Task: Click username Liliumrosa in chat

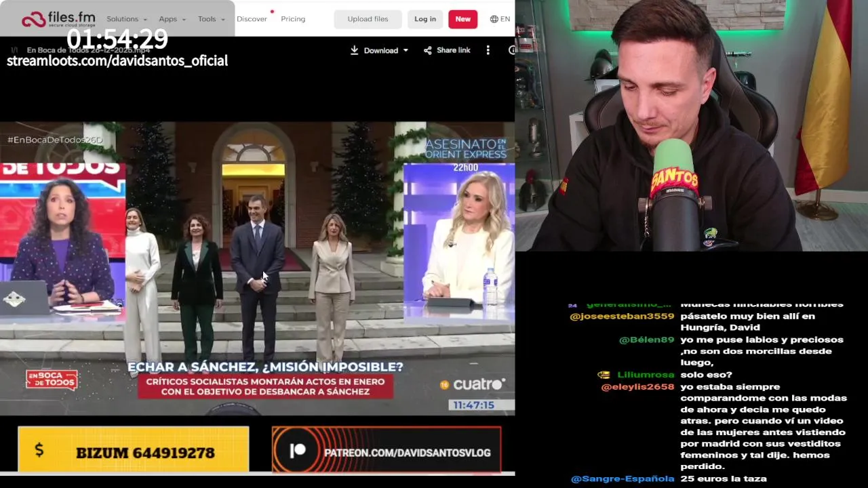Action: coord(646,374)
